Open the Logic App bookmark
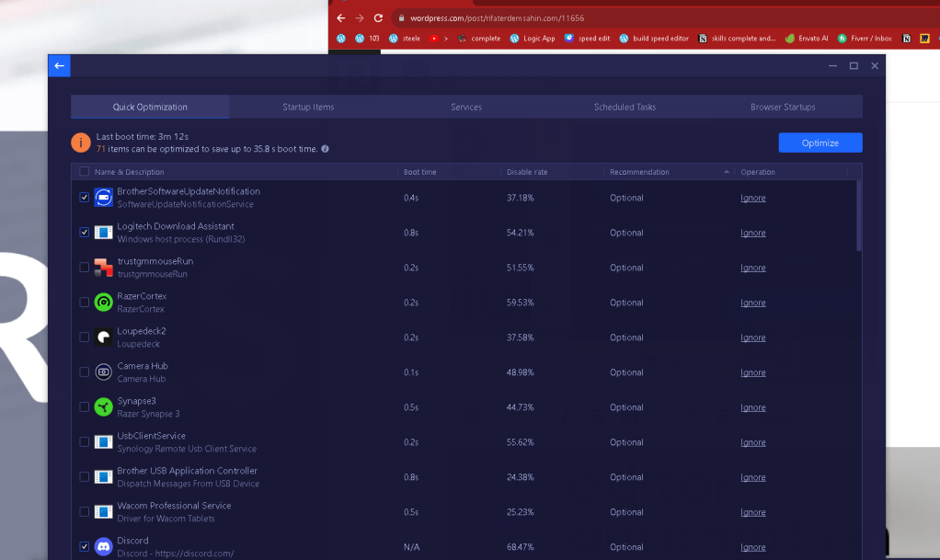 pyautogui.click(x=533, y=39)
